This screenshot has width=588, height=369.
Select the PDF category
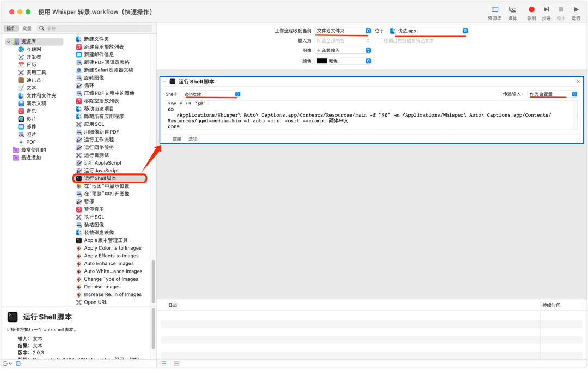(31, 142)
